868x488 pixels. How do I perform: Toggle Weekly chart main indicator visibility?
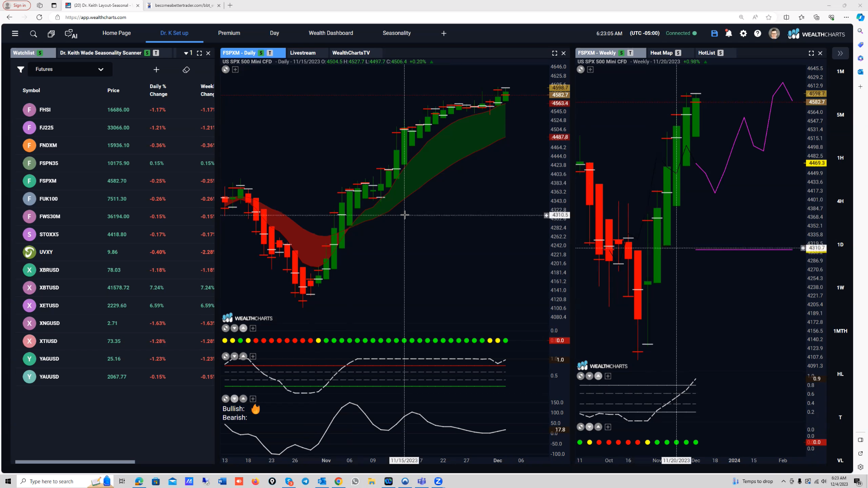pos(580,70)
